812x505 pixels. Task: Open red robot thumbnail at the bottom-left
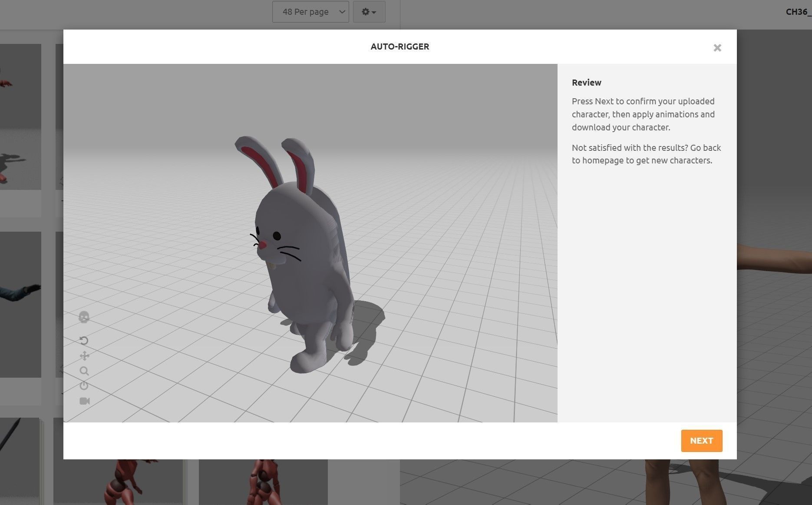[119, 482]
